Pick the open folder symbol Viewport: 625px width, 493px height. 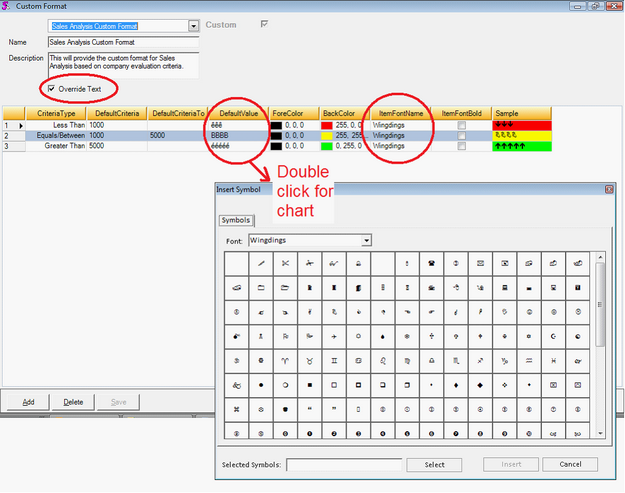285,288
